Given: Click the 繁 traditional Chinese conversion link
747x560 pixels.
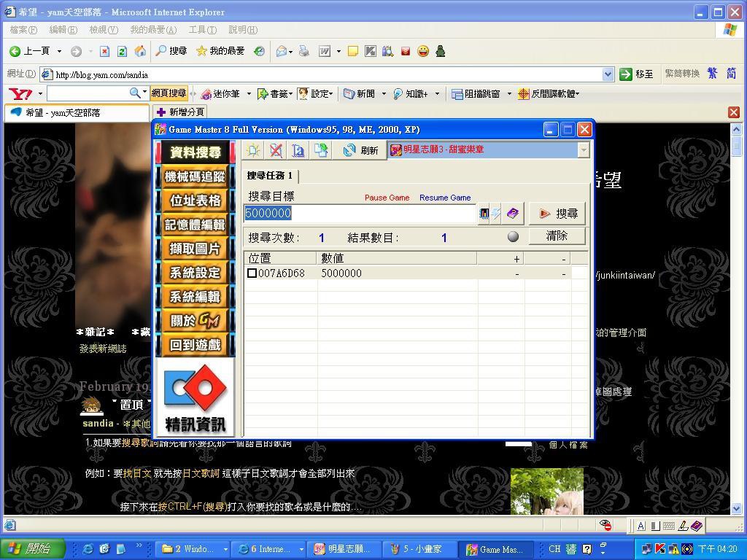Looking at the screenshot, I should click(712, 74).
